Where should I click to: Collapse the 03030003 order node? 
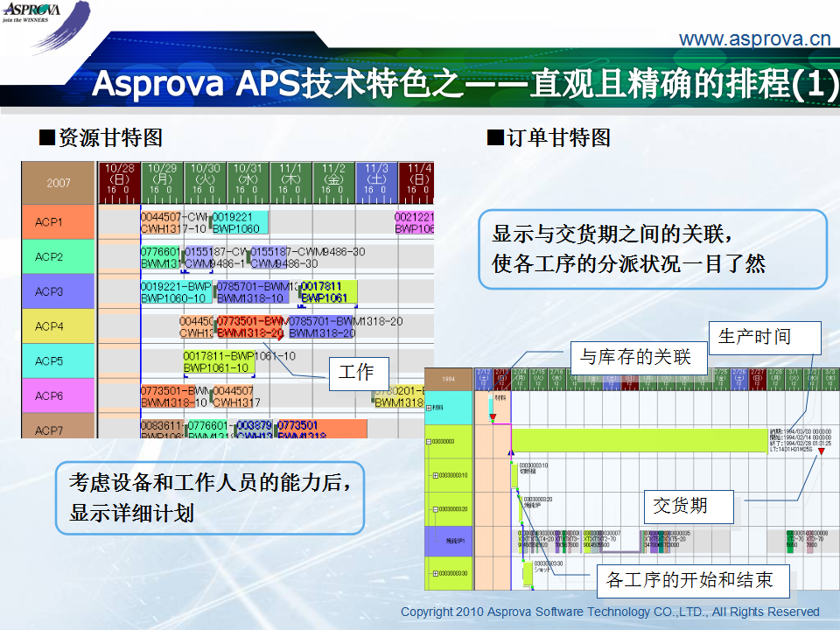click(x=429, y=441)
